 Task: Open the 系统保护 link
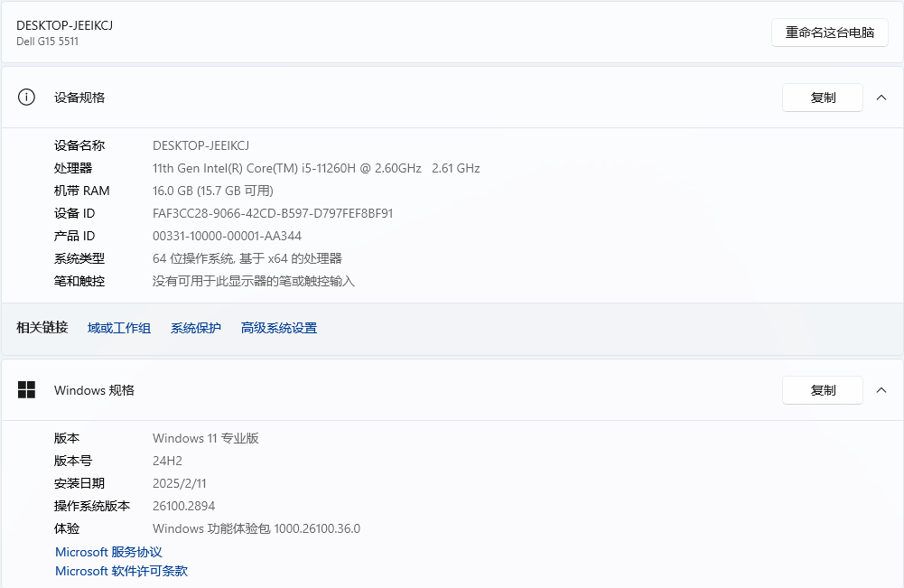click(196, 328)
